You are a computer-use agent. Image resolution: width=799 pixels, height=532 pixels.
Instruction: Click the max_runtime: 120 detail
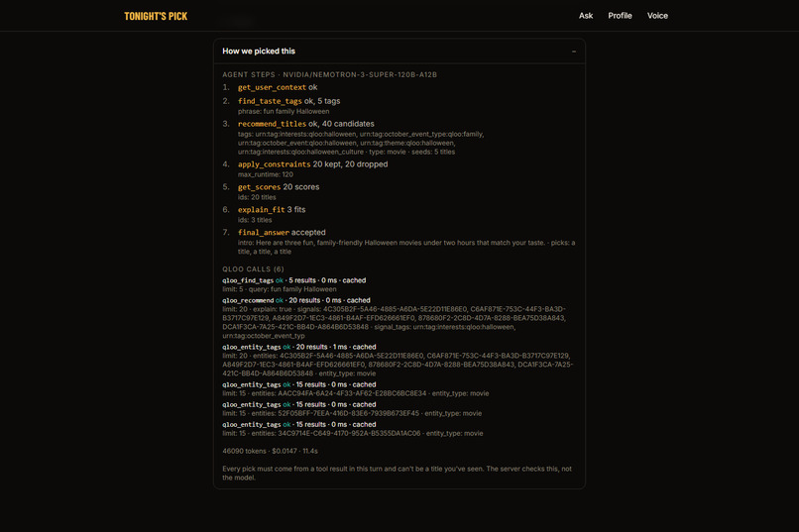tap(265, 174)
